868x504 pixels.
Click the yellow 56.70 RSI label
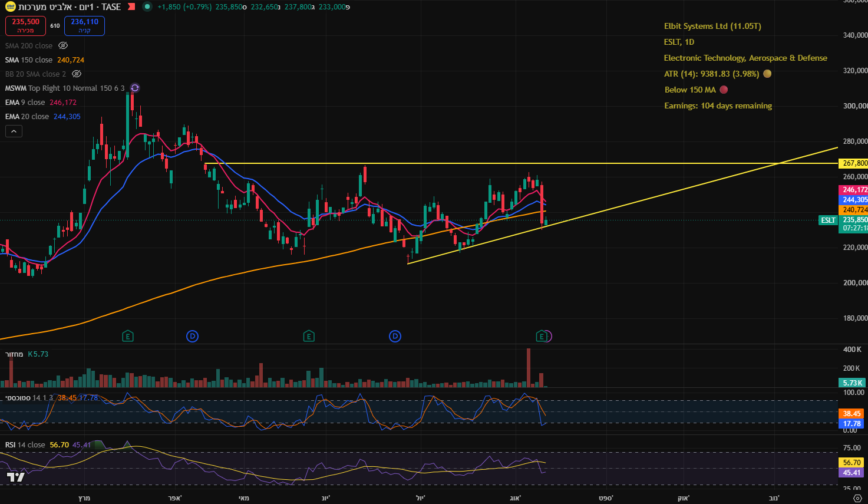click(852, 463)
